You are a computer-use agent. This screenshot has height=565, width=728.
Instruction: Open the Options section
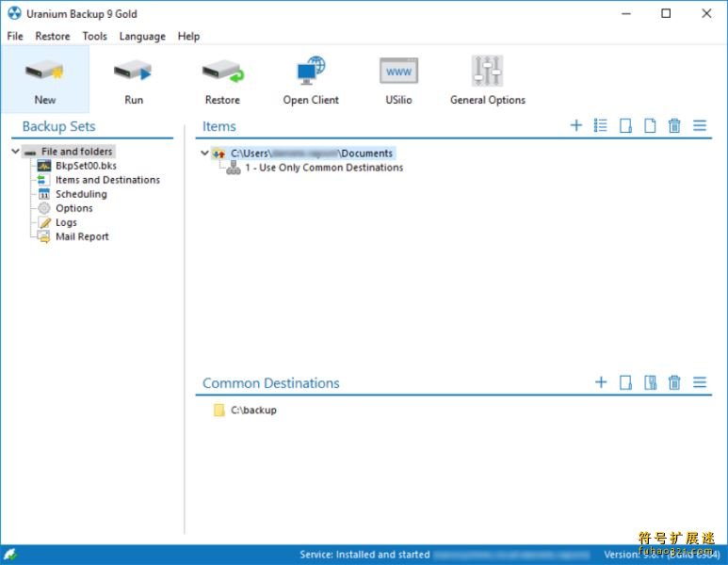point(73,208)
